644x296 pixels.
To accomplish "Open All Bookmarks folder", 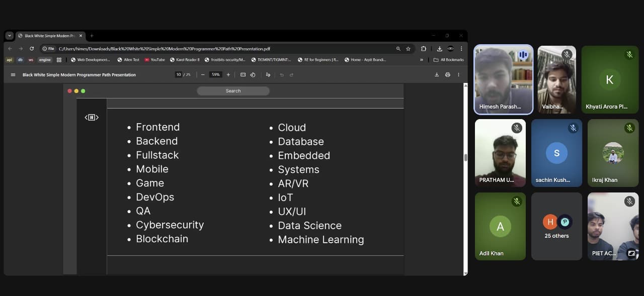I will pyautogui.click(x=449, y=60).
